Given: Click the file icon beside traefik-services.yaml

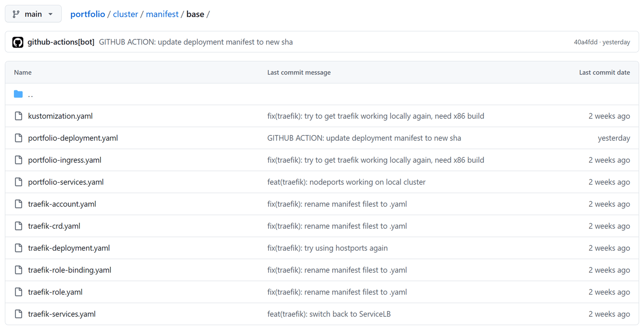Looking at the screenshot, I should [18, 314].
